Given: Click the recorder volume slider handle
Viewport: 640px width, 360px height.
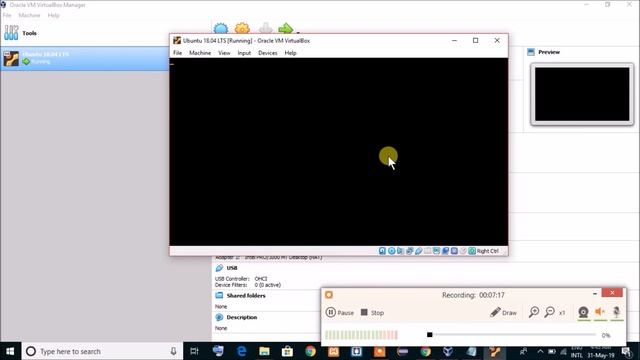Looking at the screenshot, I should [x=429, y=335].
